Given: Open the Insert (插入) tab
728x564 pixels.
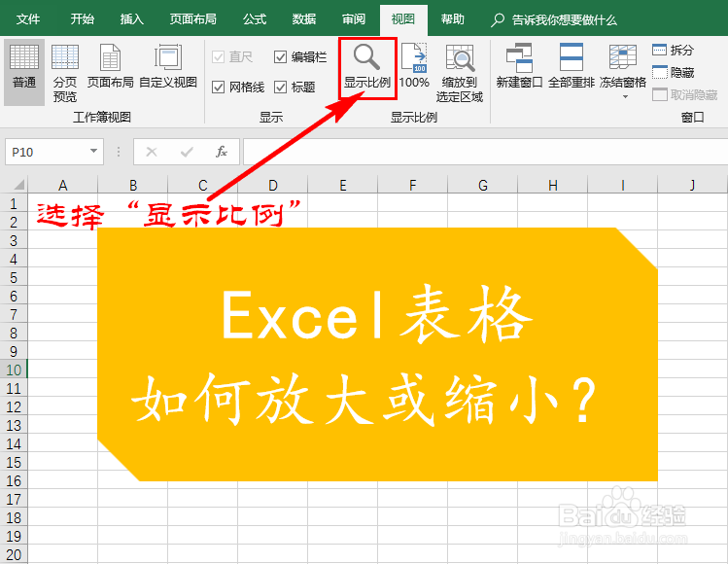Looking at the screenshot, I should click(132, 19).
